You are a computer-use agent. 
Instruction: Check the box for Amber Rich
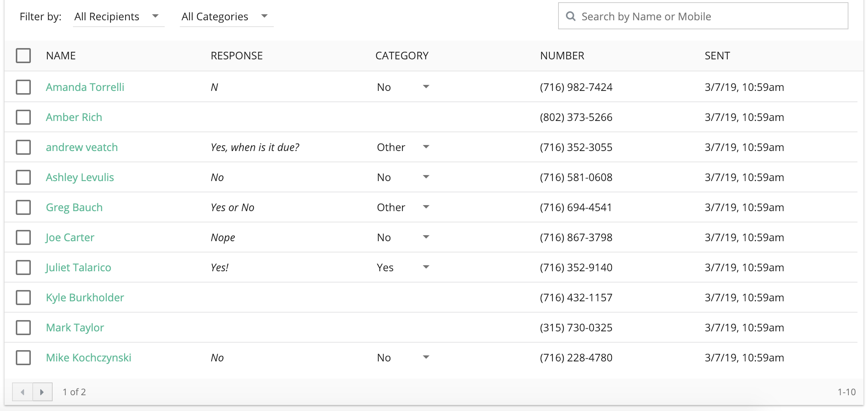[23, 117]
